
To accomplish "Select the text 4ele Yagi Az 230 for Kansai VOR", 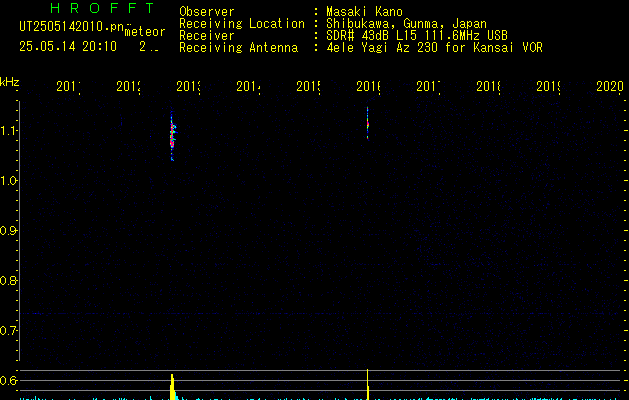I will (434, 48).
